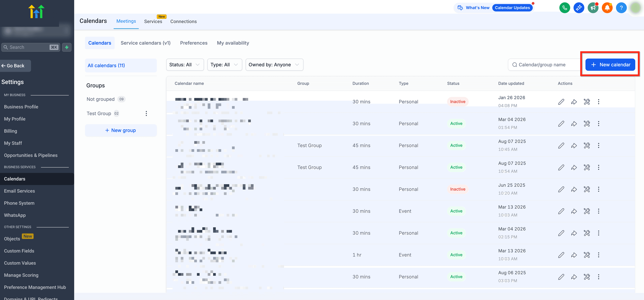Switch to the Services tab
Screen dimensions: 644x300
[x=153, y=21]
